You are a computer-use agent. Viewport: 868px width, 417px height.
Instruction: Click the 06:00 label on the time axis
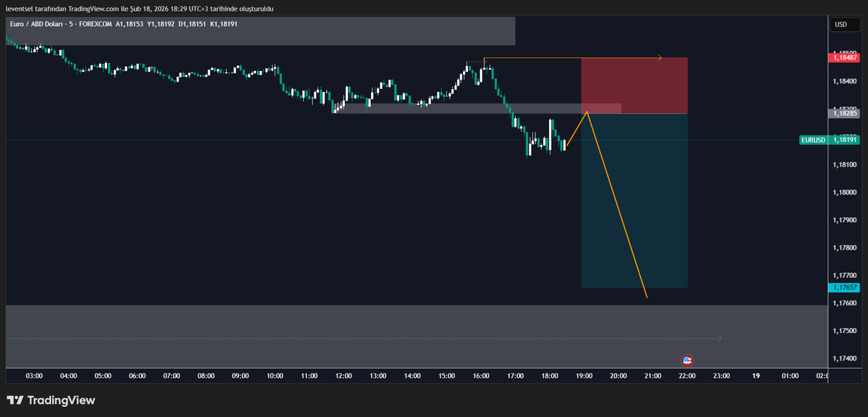click(137, 376)
